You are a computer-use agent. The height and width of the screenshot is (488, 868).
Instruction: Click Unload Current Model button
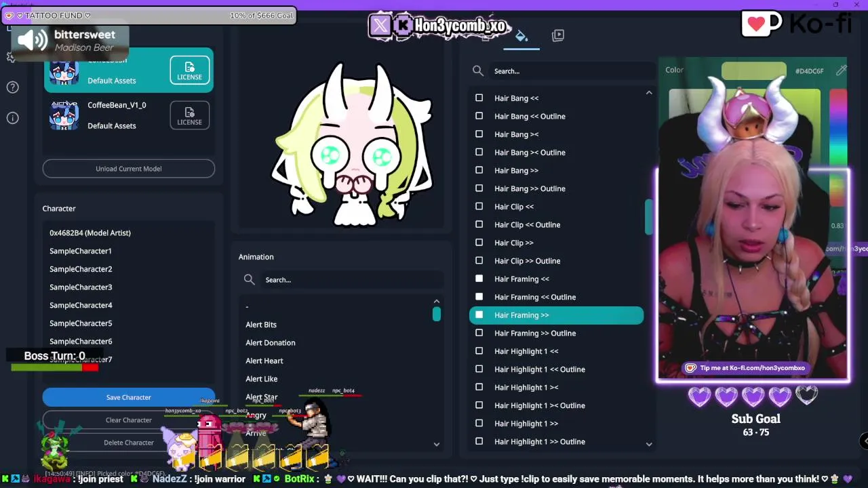[x=129, y=169]
